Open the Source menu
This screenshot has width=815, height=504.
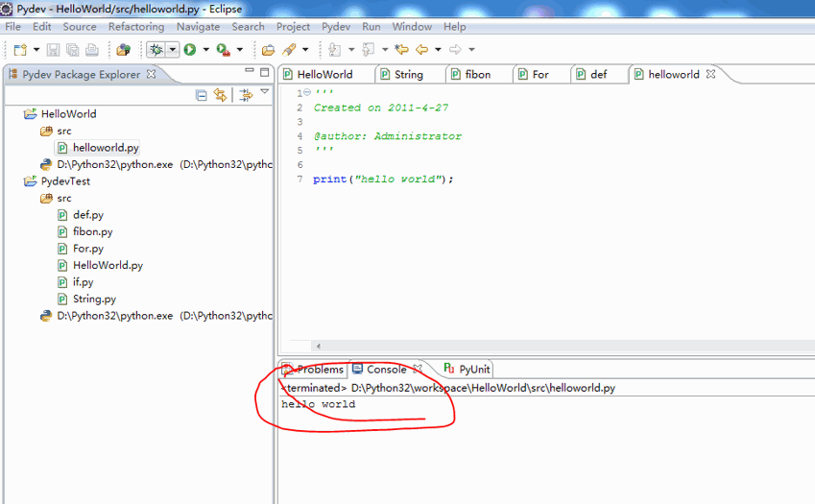click(x=80, y=27)
